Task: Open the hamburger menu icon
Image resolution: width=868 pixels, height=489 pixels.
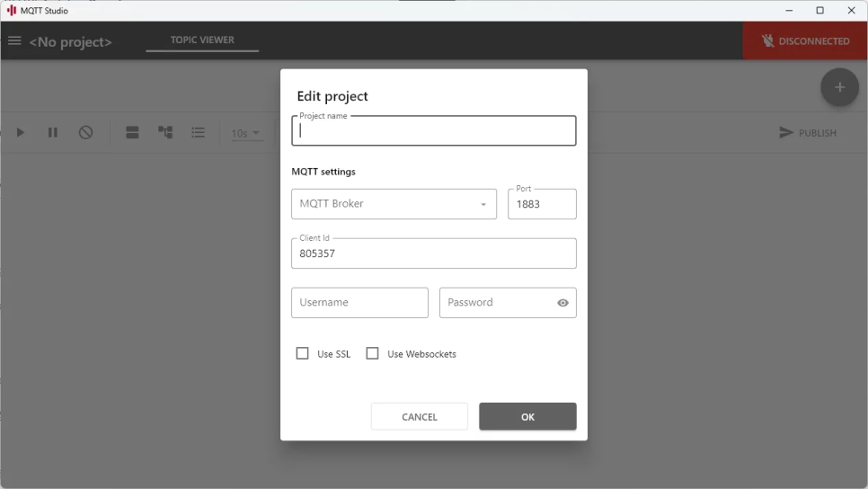Action: tap(14, 41)
